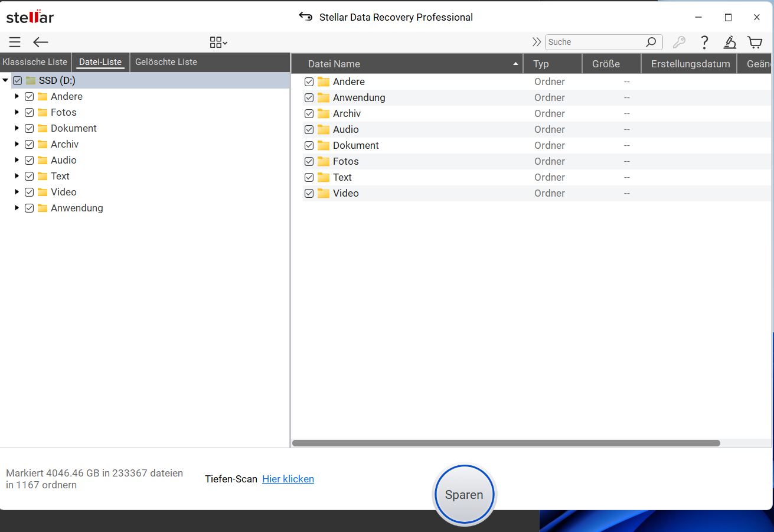Click the Dokument folder icon in the file list
Image resolution: width=774 pixels, height=532 pixels.
click(324, 145)
